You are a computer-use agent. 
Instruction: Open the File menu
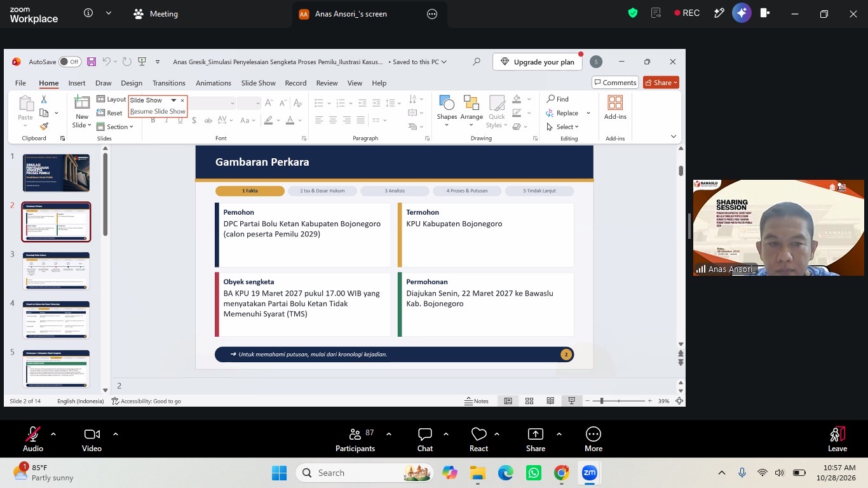(20, 83)
